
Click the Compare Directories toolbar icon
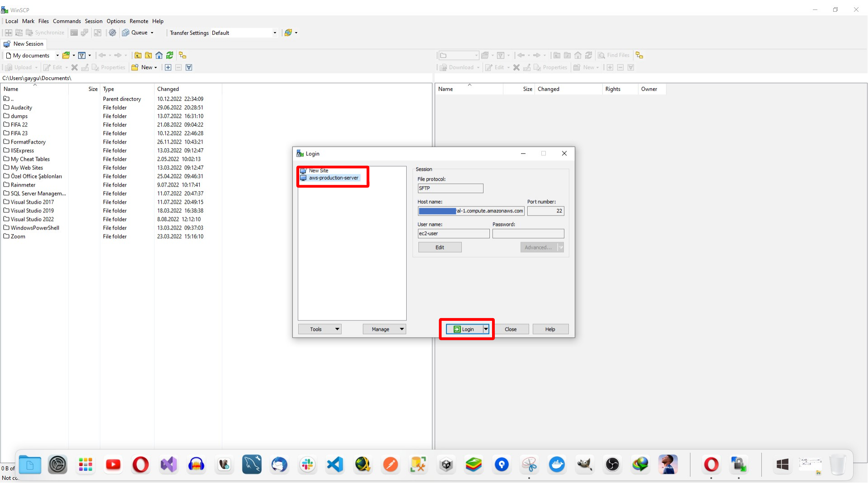[x=9, y=33]
